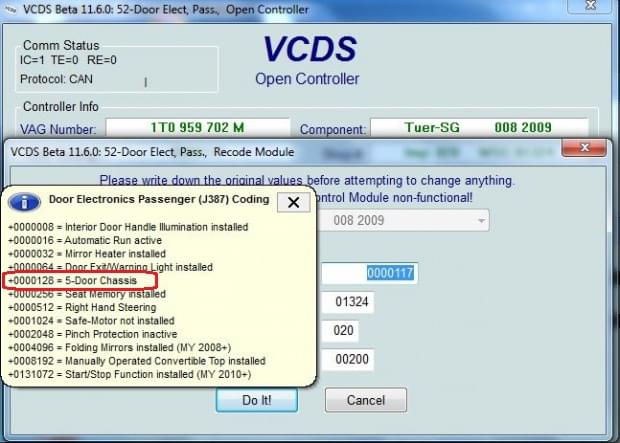Click the Component label
This screenshot has height=443, width=620.
click(x=333, y=129)
